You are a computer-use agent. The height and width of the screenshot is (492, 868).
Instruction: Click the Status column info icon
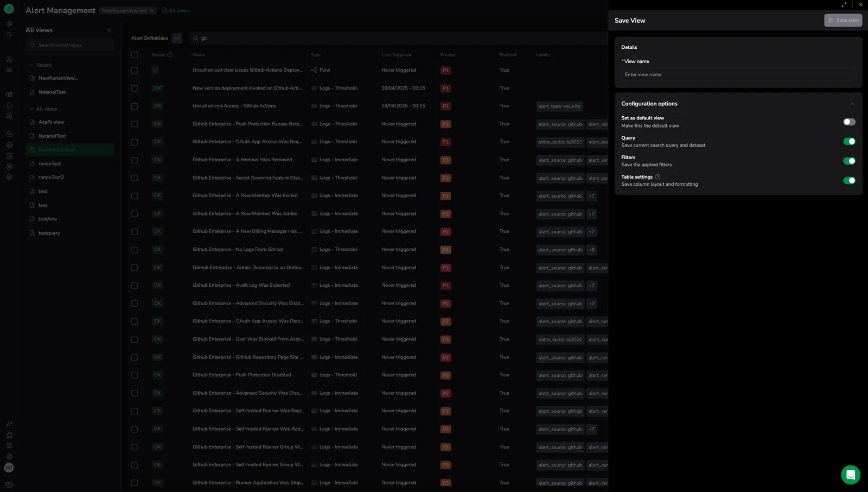170,55
